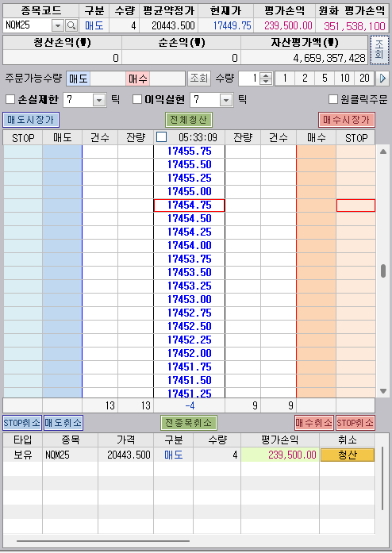This screenshot has width=392, height=553.
Task: Click the 조회 button beside asset valuation
Action: pyautogui.click(x=379, y=50)
